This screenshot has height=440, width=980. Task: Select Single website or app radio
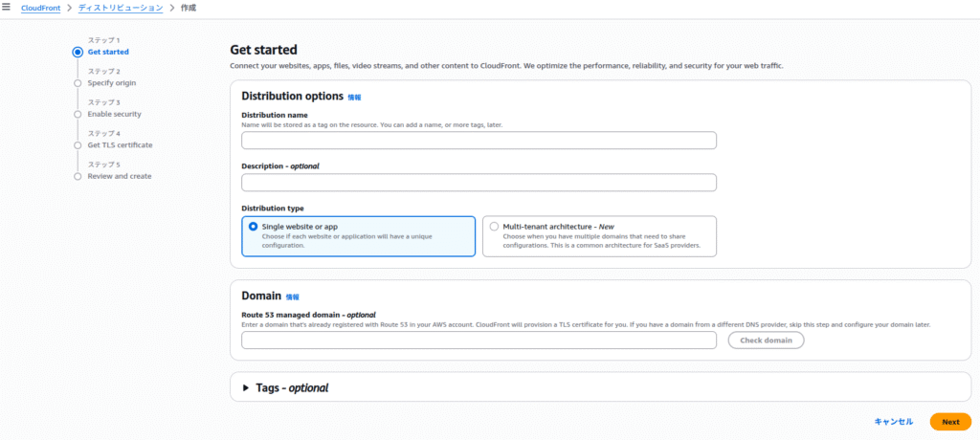(x=254, y=227)
